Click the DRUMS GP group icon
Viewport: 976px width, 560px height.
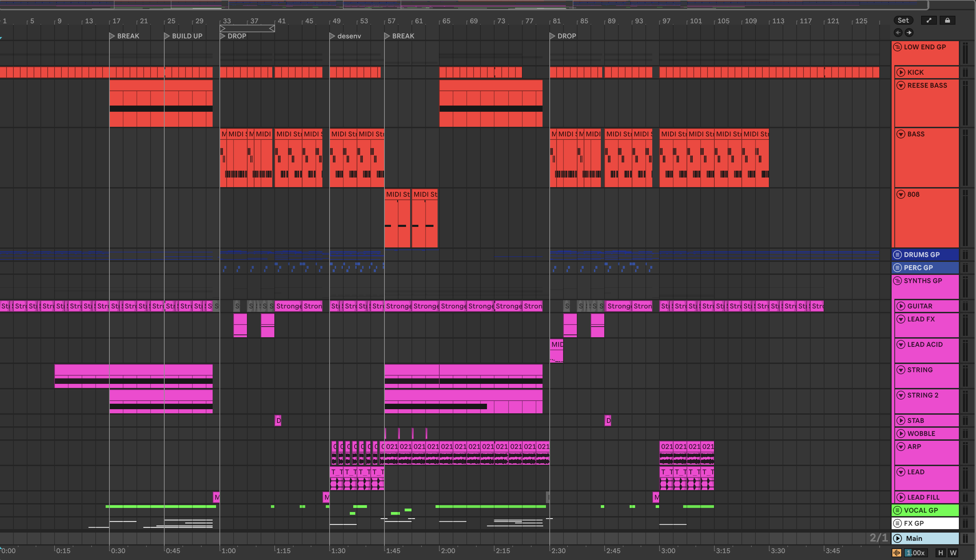(x=897, y=255)
